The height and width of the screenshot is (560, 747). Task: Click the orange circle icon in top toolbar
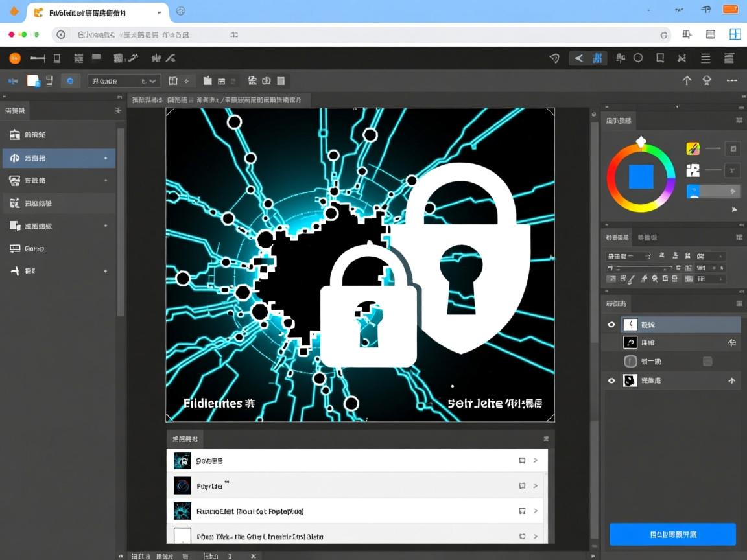pyautogui.click(x=15, y=58)
